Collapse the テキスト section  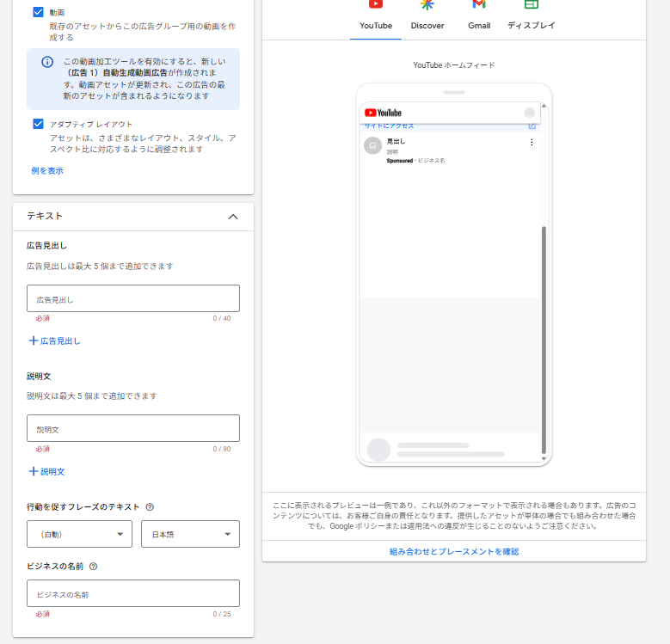pos(233,217)
